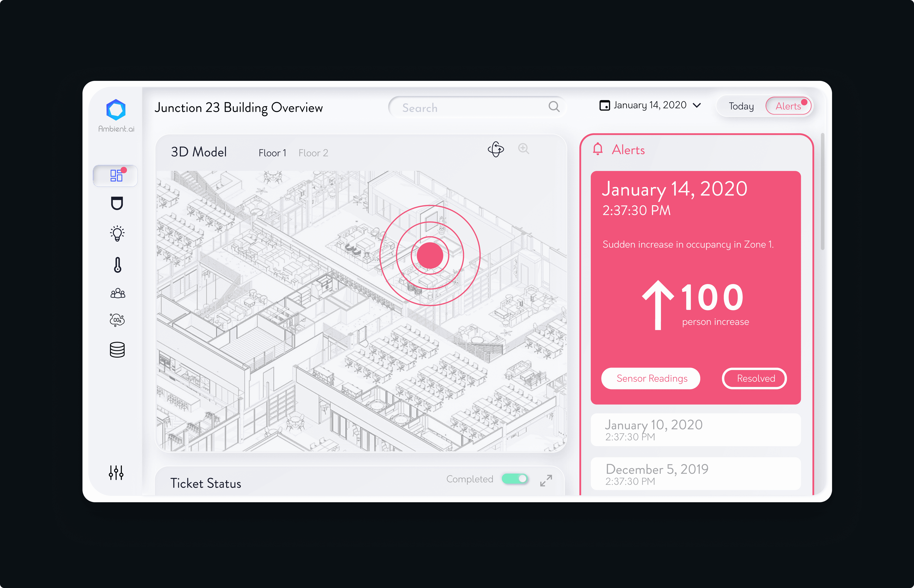Open the CO2 air quality icon
The height and width of the screenshot is (588, 914).
point(117,320)
